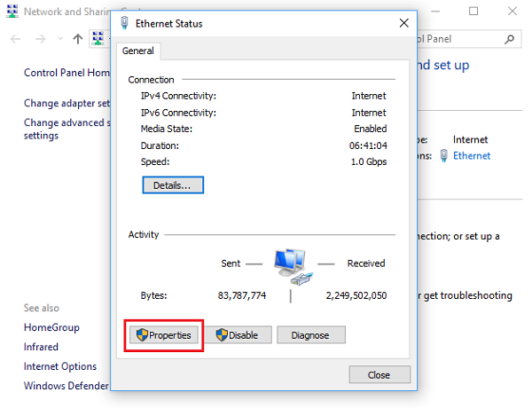Click the Back navigation arrow
532x408 pixels.
[x=15, y=39]
